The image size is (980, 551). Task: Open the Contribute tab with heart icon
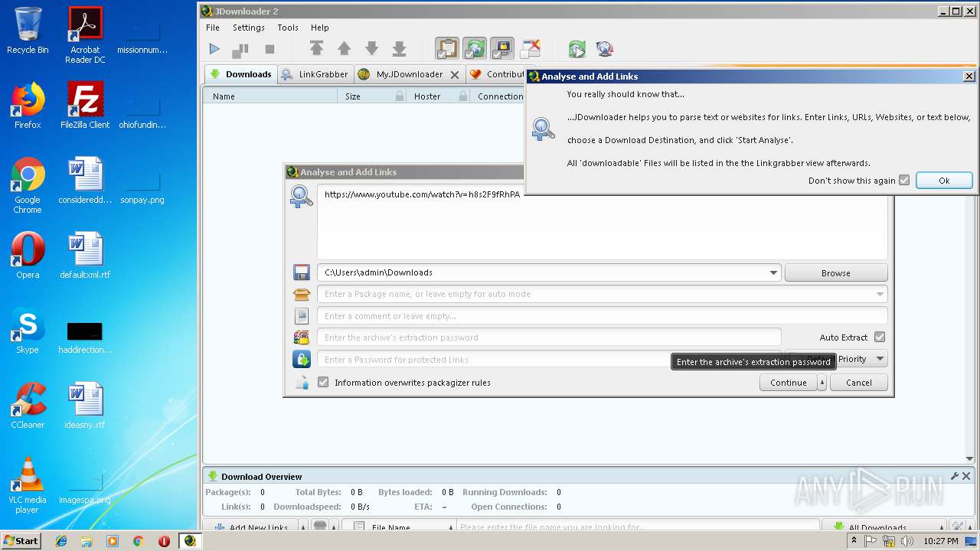click(498, 74)
